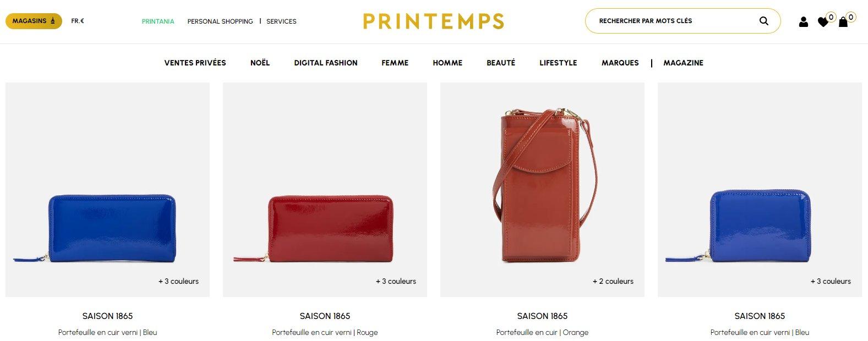Open the orange phone pouch product image
The width and height of the screenshot is (868, 341).
click(542, 187)
